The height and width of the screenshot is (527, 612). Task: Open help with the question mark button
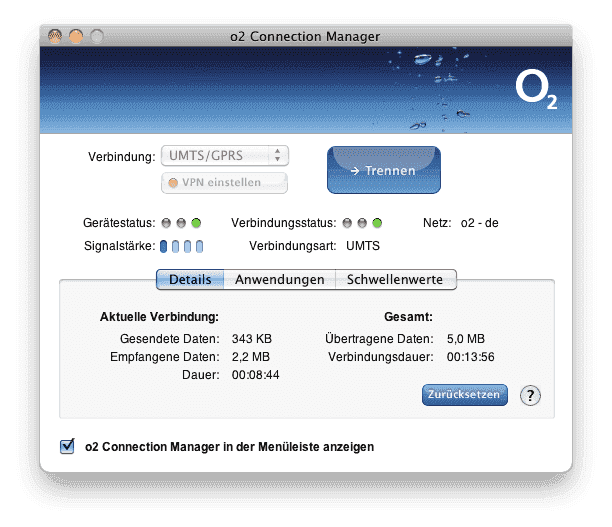530,395
